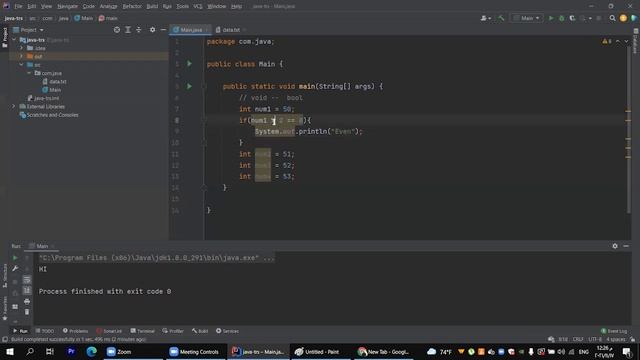Select data.txt in the project tree
The height and width of the screenshot is (360, 640).
pyautogui.click(x=55, y=82)
